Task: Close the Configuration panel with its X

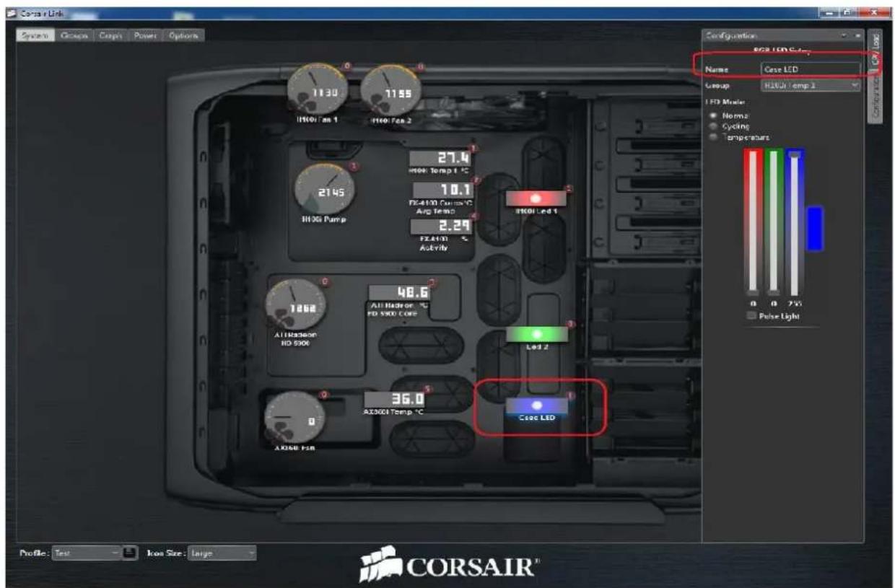Action: (x=857, y=35)
